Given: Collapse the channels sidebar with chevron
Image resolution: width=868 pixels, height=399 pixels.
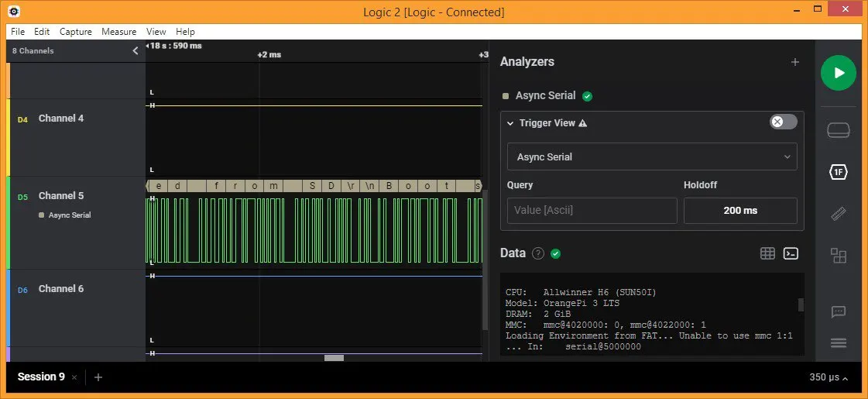Looking at the screenshot, I should [136, 51].
